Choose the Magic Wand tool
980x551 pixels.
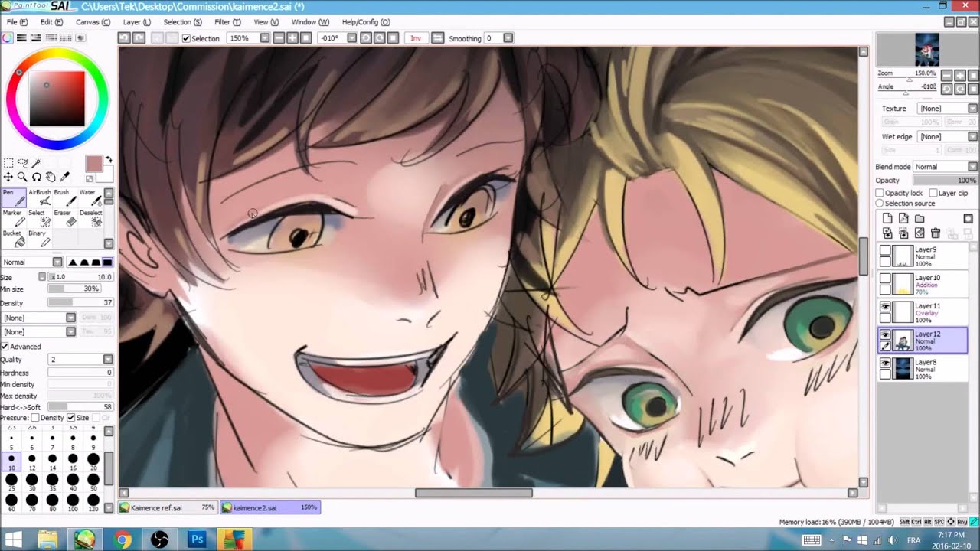pos(36,163)
